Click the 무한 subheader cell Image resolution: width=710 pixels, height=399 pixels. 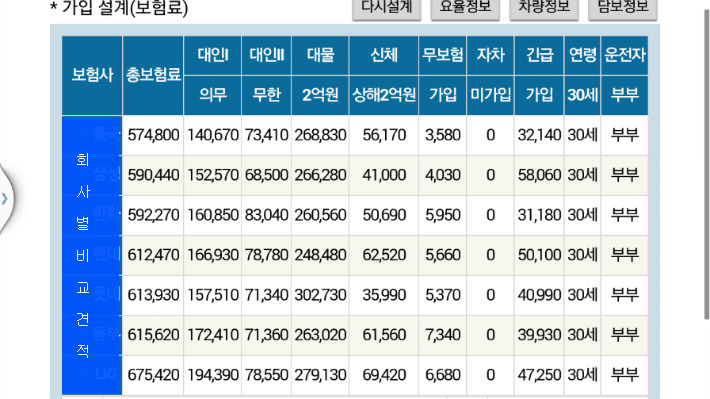coord(267,95)
